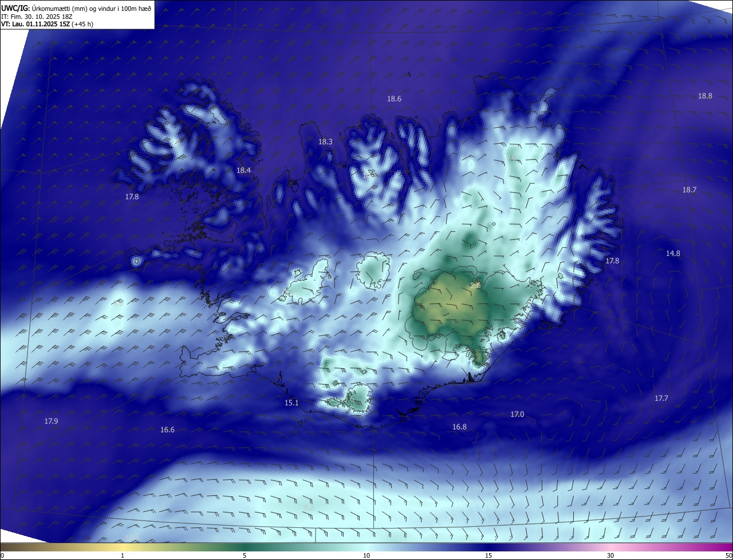Click the 50 tick label on the color scale

(x=728, y=555)
